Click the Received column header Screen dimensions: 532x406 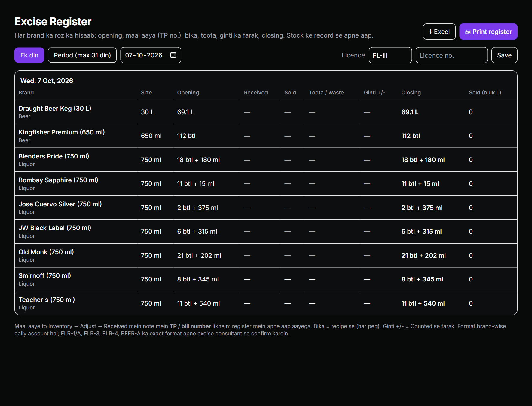pos(256,93)
